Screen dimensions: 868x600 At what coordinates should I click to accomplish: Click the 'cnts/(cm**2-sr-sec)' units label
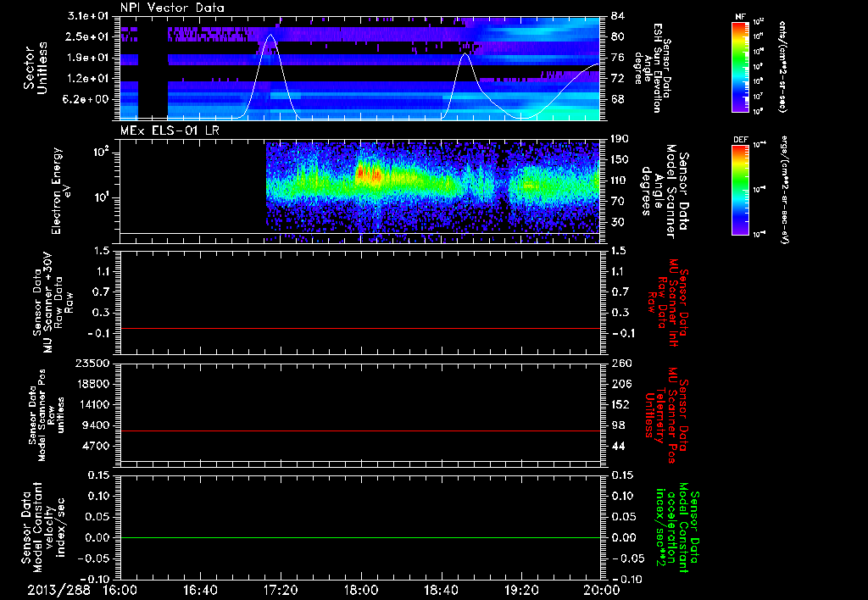(x=782, y=67)
